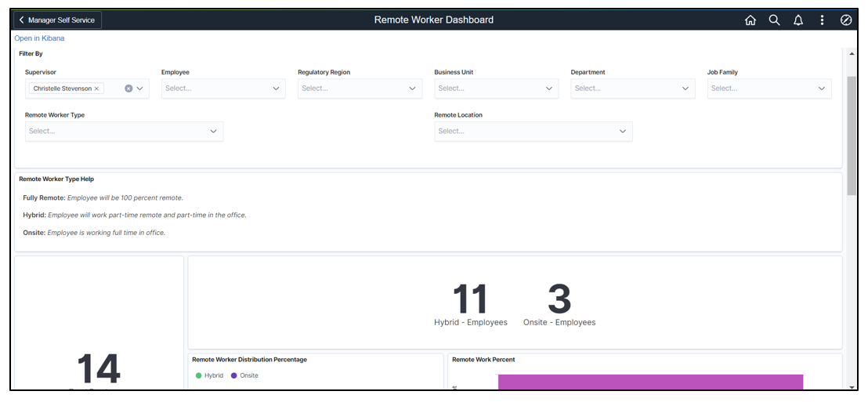Expand the Supervisor dropdown arrow
Screen dimensions: 868x402
tap(140, 89)
